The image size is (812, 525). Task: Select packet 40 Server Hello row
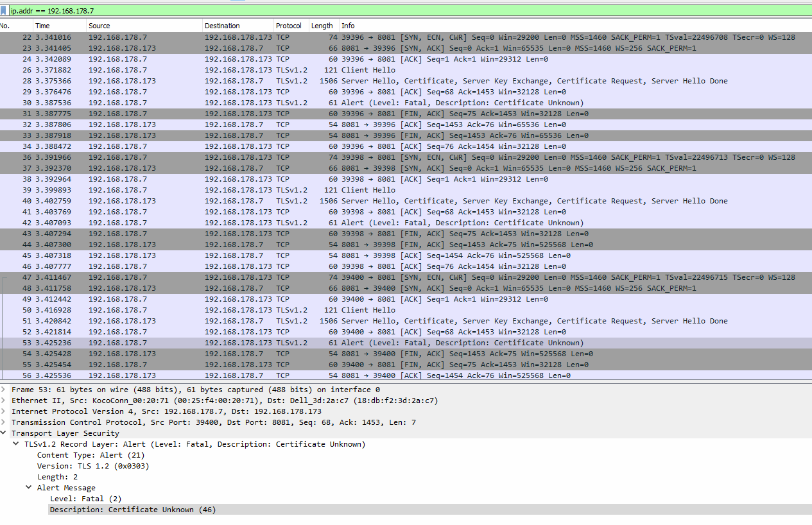(x=406, y=201)
